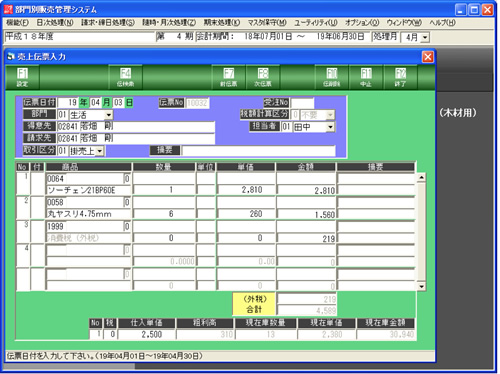
Task: Open the 処理月 month dropdown
Action: (425, 37)
